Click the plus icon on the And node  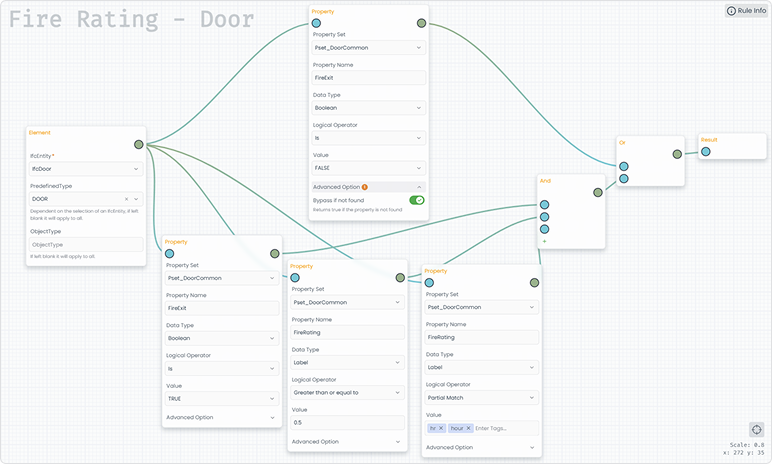[x=544, y=241]
